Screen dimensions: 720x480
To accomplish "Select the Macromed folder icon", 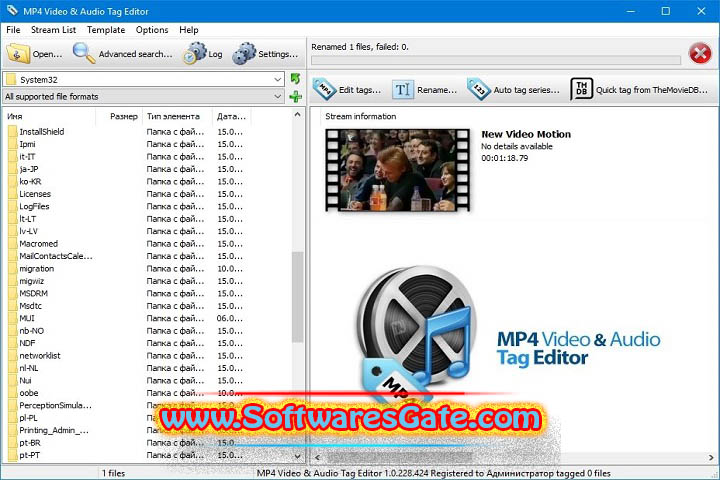I will (x=12, y=244).
